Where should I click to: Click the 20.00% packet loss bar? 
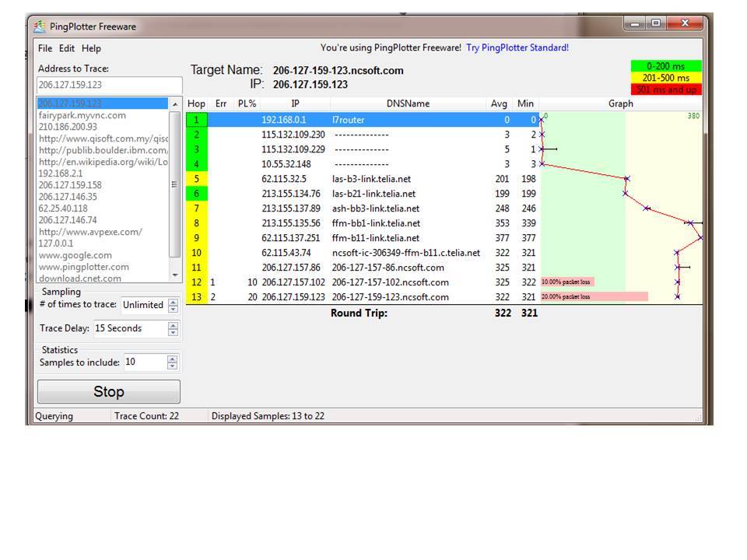click(x=594, y=296)
